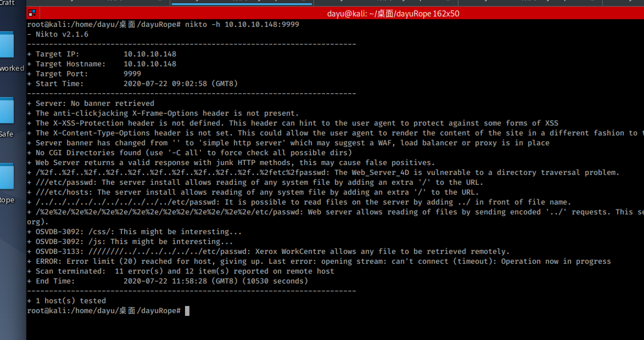Screen dimensions: 644x340
Task: Click the '- Nikto v2.1.6' version line
Action: [x=58, y=34]
